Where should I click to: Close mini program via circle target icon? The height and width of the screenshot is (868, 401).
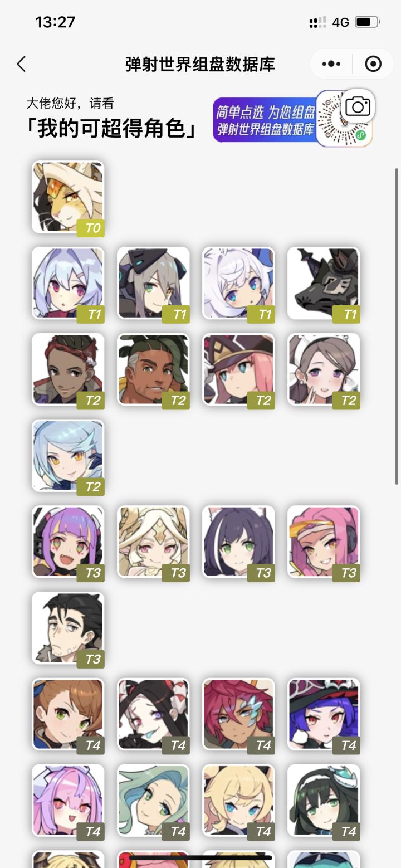click(x=373, y=64)
